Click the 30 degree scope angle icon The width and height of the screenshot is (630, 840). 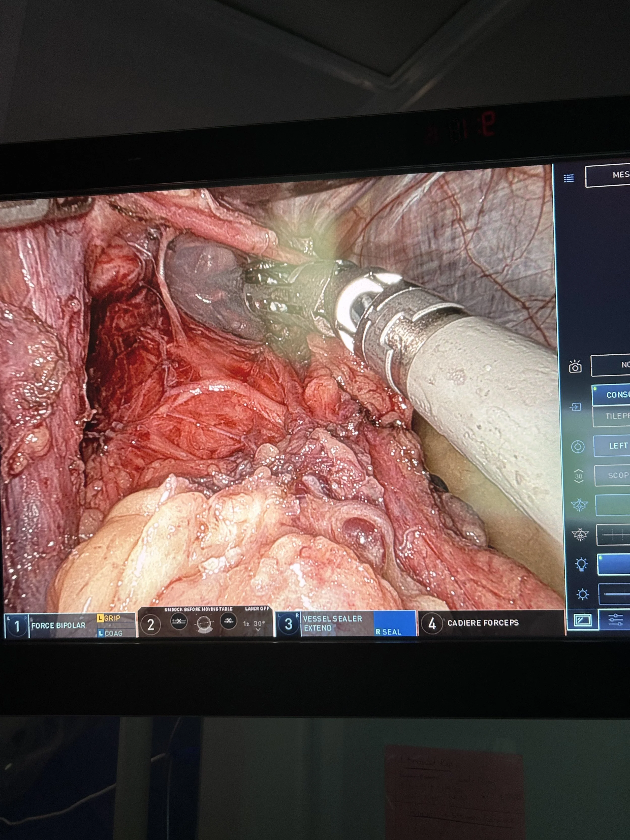point(578,475)
